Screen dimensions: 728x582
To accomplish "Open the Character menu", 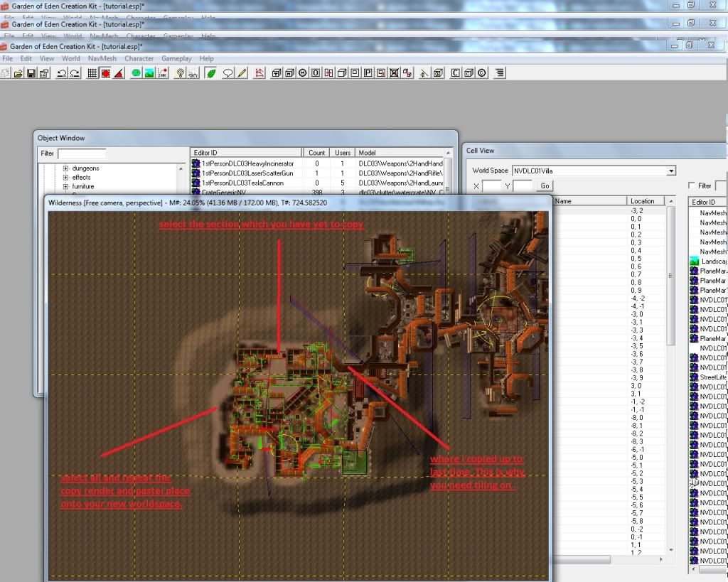I will pyautogui.click(x=139, y=58).
